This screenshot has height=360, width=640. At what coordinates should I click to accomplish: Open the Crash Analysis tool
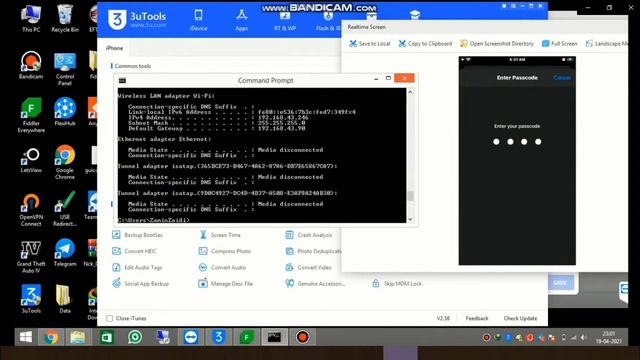[x=309, y=235]
